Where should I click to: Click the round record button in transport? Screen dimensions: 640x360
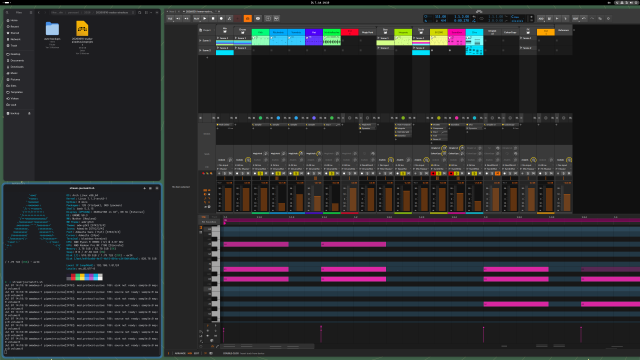click(x=221, y=18)
